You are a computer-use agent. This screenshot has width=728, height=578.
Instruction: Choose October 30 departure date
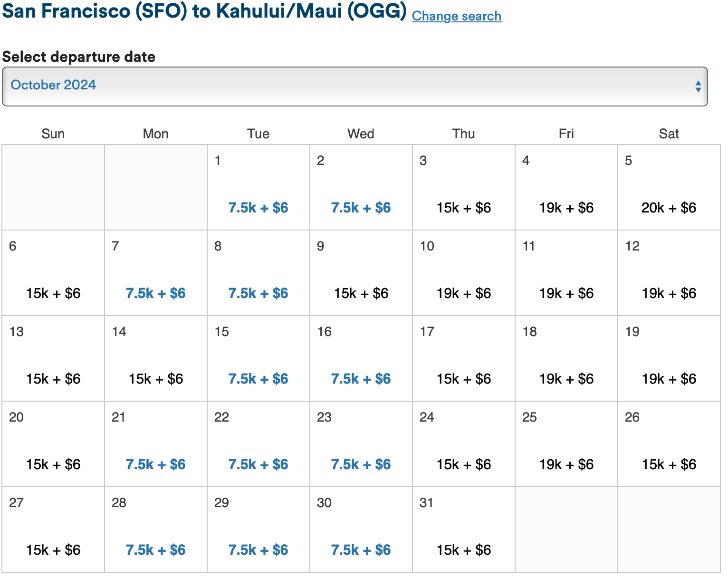tap(361, 550)
